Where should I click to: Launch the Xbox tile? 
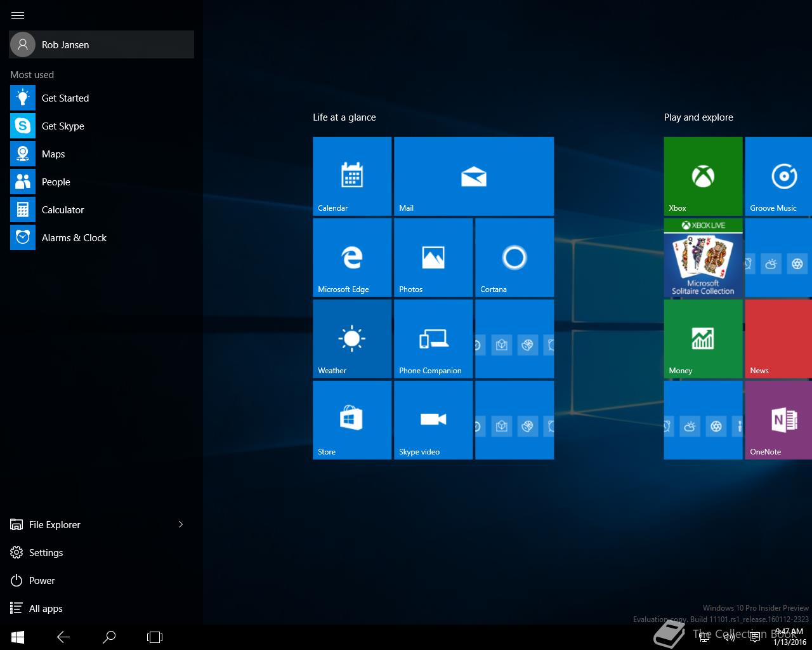point(703,176)
